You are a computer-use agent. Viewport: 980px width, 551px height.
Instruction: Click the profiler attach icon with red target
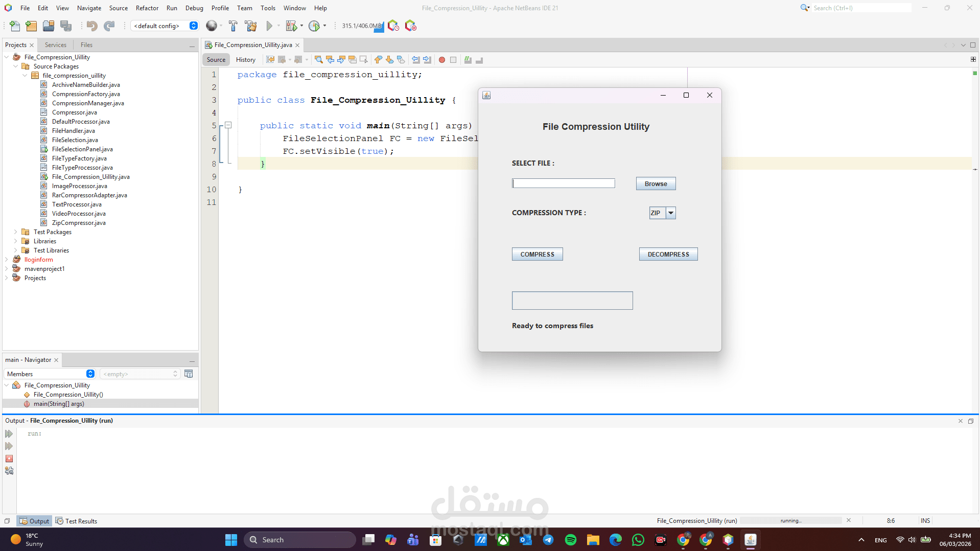[410, 26]
